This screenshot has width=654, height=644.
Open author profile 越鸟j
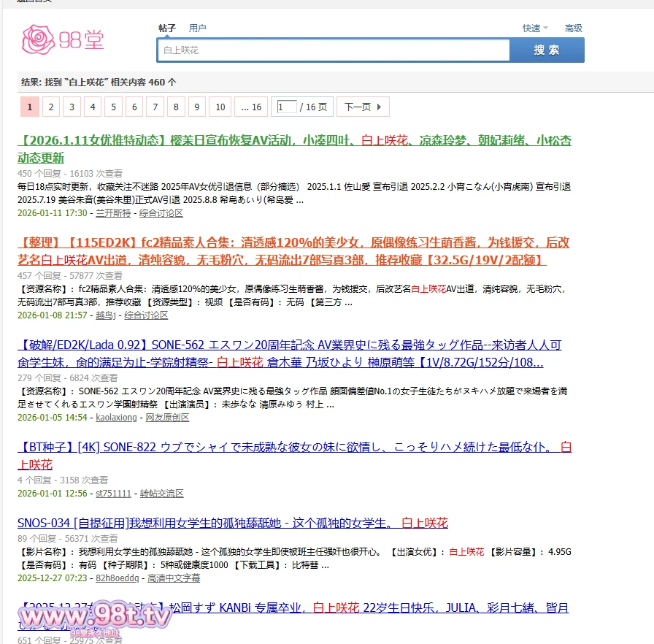106,315
